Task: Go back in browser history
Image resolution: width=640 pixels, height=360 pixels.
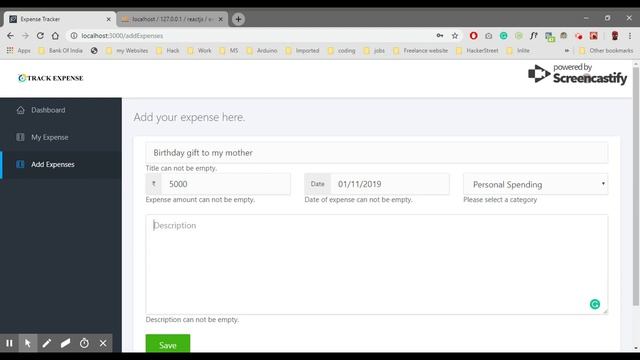Action: pyautogui.click(x=10, y=36)
